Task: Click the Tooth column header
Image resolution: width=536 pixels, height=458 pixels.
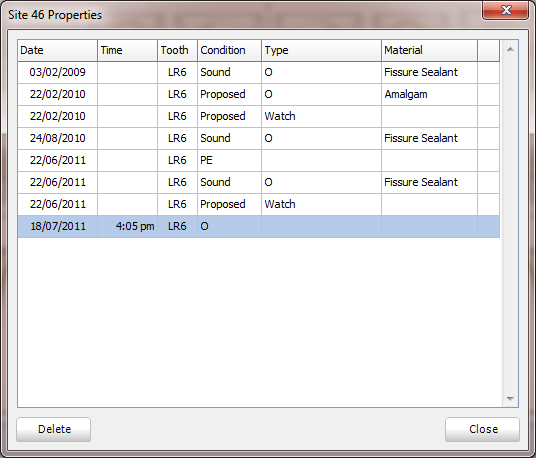Action: pyautogui.click(x=177, y=50)
